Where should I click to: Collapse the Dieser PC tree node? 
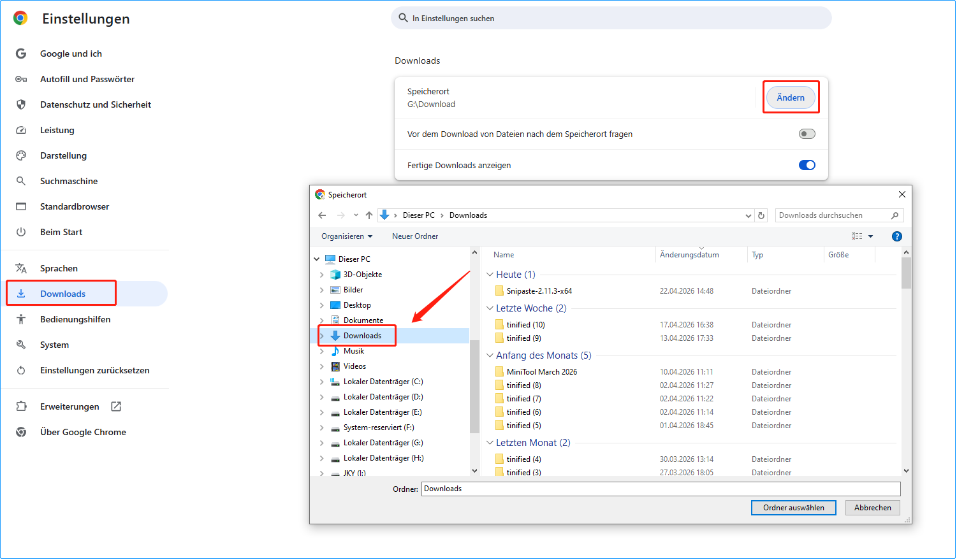pos(317,259)
